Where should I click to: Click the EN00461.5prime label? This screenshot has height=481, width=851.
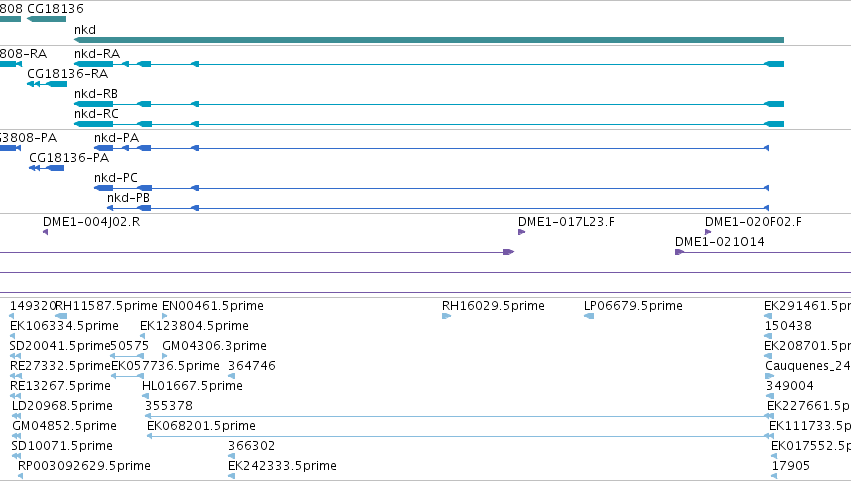[x=213, y=306]
